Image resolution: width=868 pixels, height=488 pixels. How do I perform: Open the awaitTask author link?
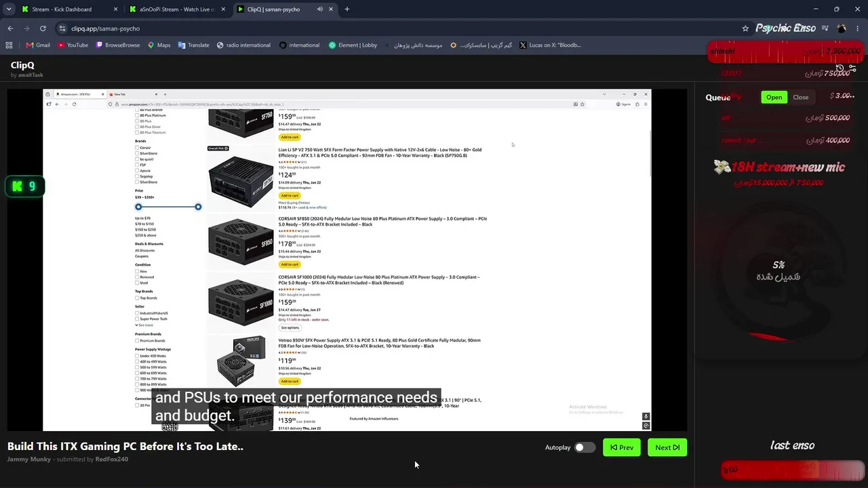pos(31,75)
